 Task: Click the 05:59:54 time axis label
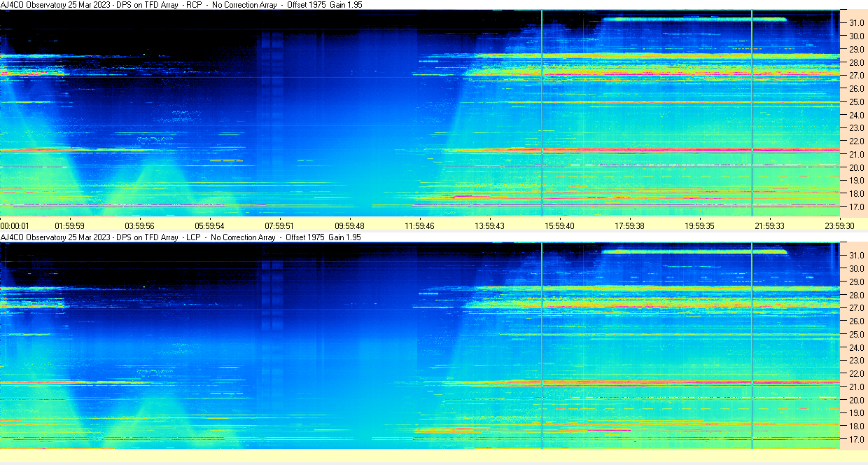209,225
